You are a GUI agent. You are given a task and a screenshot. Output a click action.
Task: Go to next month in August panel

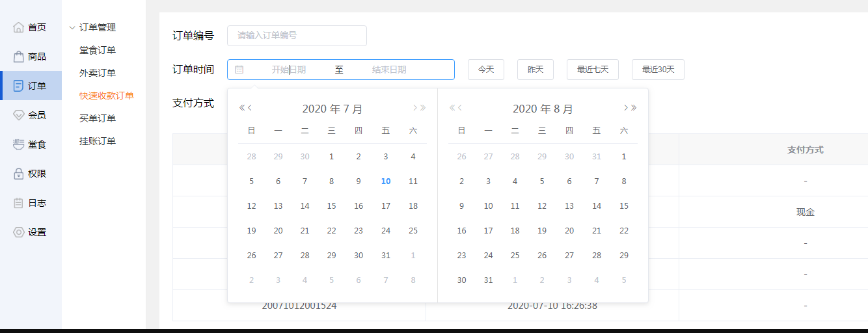626,108
